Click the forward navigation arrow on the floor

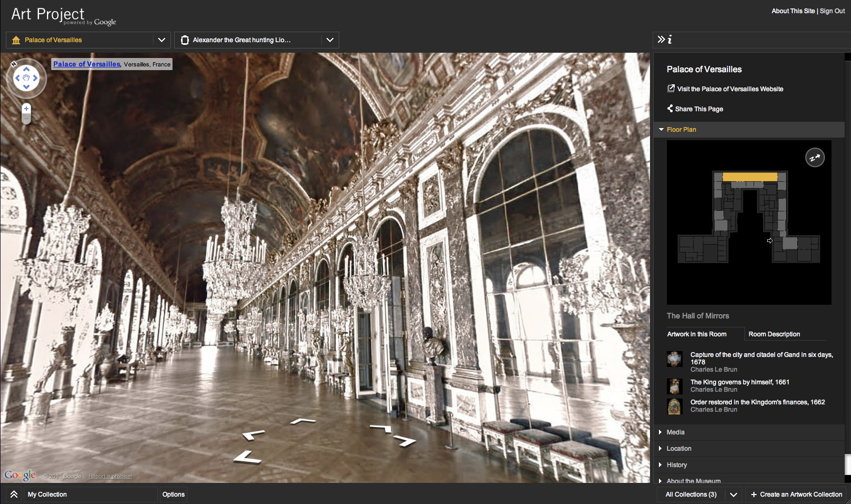pyautogui.click(x=303, y=421)
